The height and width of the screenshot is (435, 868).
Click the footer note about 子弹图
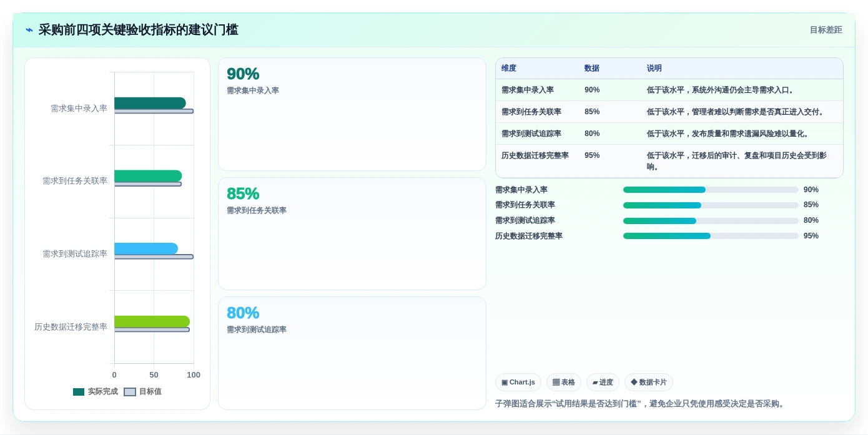[x=641, y=404]
